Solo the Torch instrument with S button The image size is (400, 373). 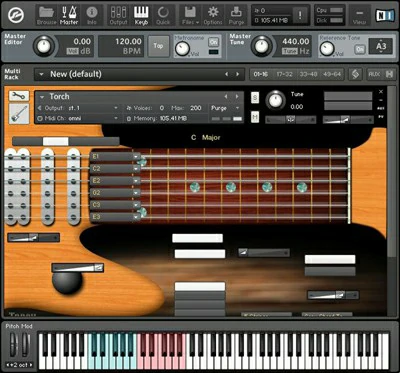255,98
